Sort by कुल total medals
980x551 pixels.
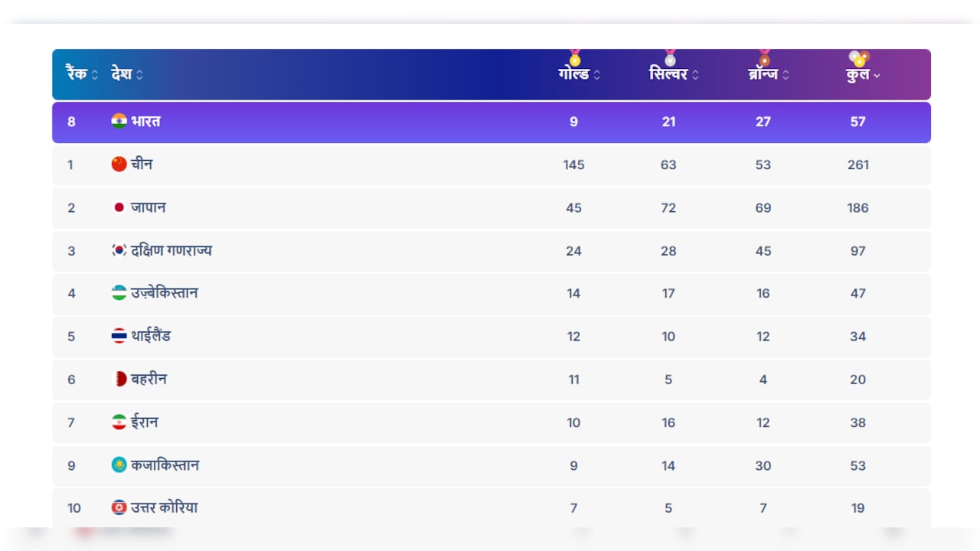tap(863, 74)
